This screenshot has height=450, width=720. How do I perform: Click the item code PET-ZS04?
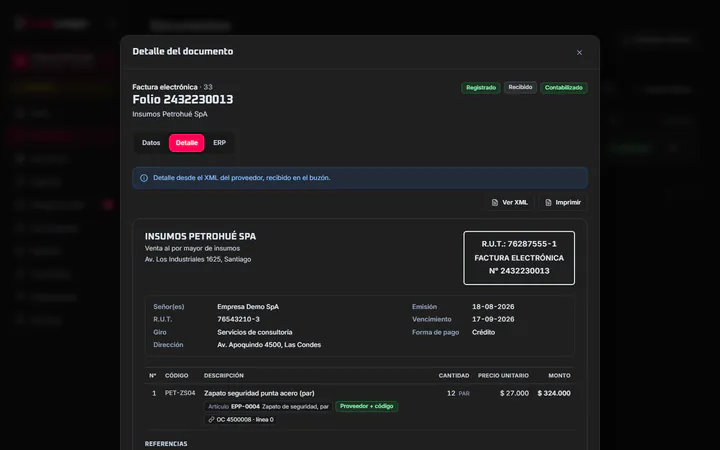tap(180, 393)
